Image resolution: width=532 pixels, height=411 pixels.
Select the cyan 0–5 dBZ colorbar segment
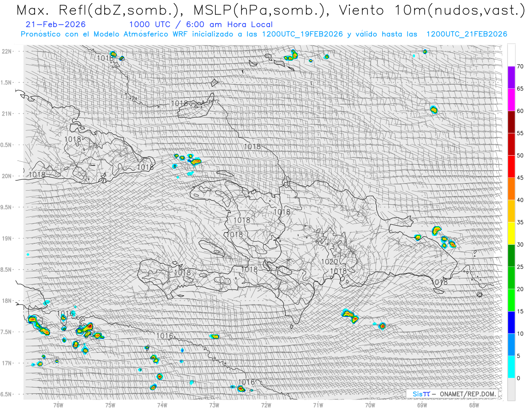[x=511, y=367]
